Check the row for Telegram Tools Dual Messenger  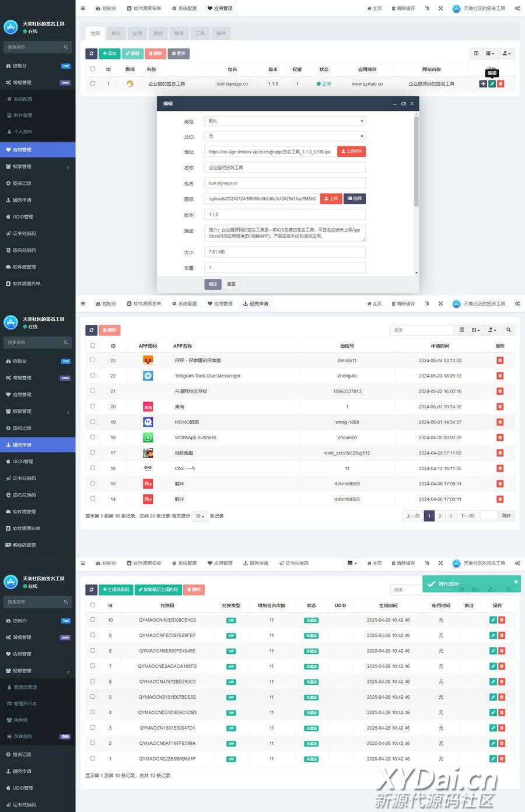point(93,376)
